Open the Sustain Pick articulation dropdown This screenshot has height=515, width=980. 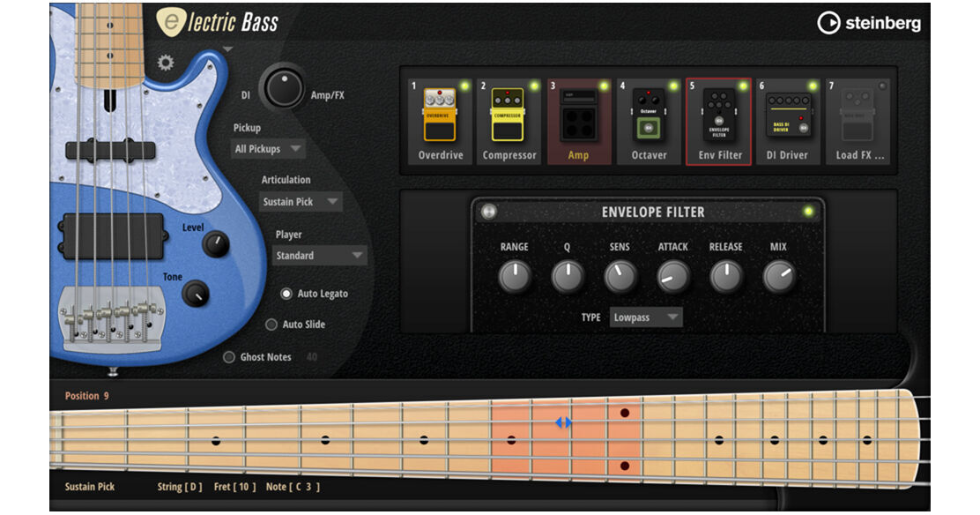[x=301, y=201]
